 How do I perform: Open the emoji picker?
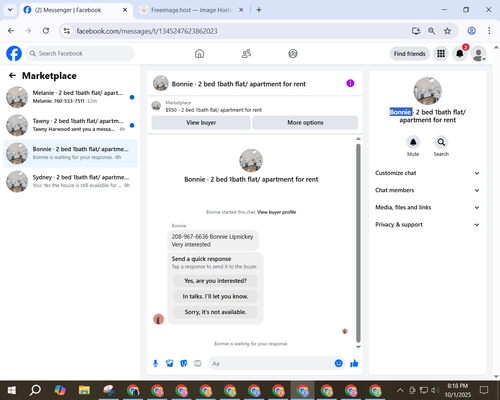click(x=338, y=363)
